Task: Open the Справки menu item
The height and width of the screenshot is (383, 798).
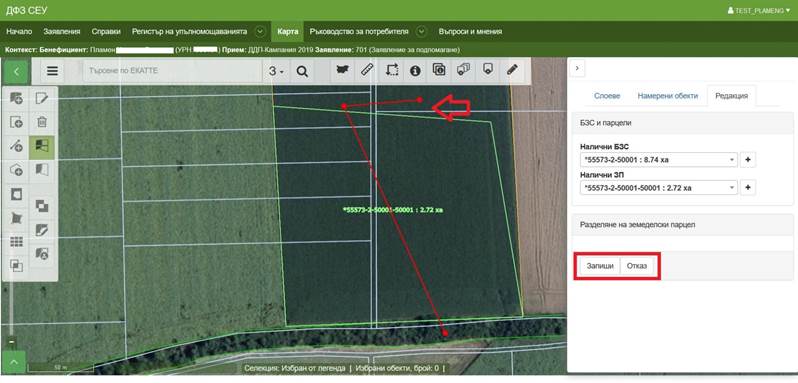Action: click(106, 32)
